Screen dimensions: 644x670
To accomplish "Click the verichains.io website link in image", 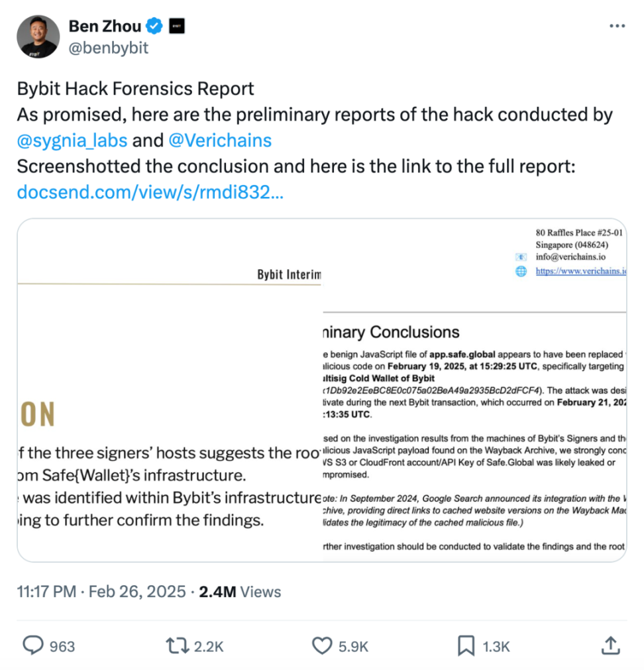I will click(580, 271).
